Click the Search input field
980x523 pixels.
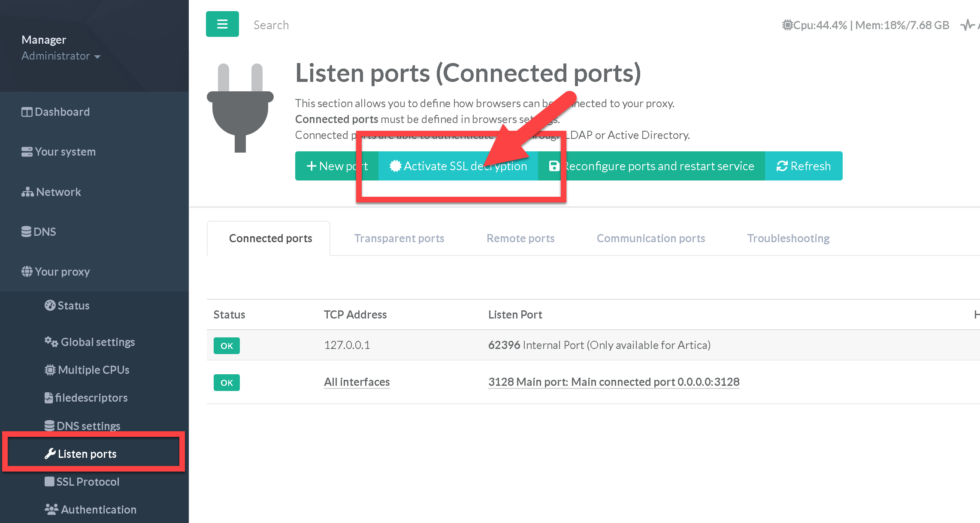(300, 25)
